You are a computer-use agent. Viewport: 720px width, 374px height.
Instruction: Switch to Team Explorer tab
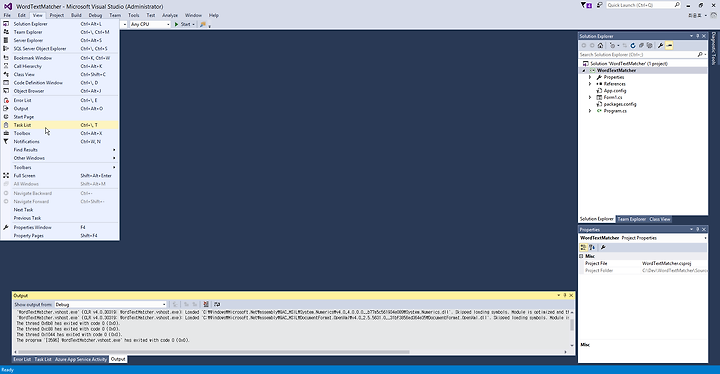tap(631, 219)
